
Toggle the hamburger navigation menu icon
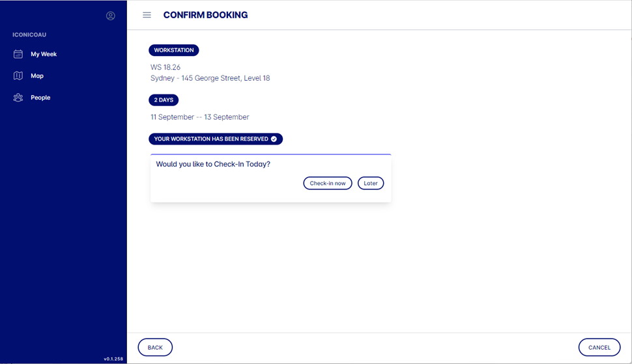tap(147, 15)
